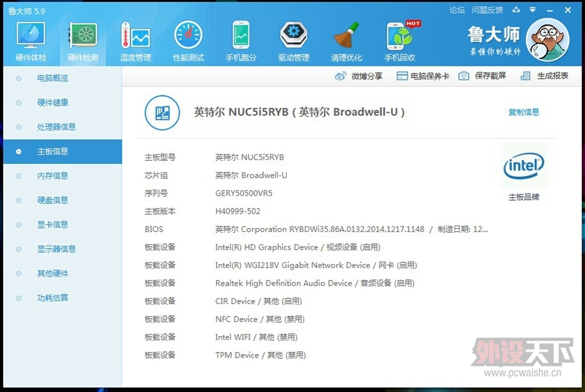Select 内存信息 in the sidebar
This screenshot has width=585, height=392.
coord(53,176)
